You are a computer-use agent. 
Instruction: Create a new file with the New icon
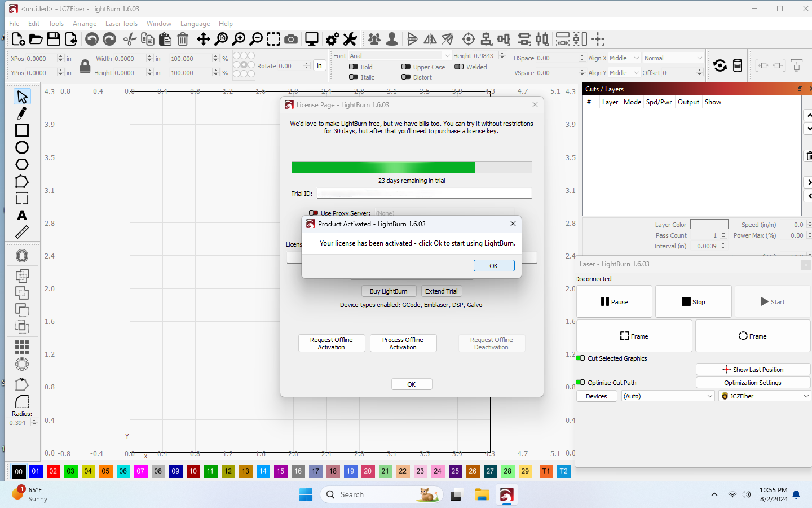point(18,39)
